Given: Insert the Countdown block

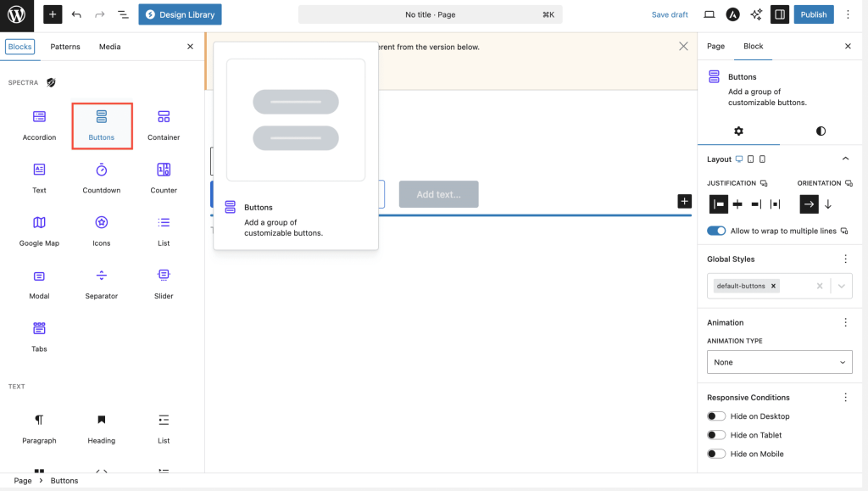Looking at the screenshot, I should click(x=101, y=170).
